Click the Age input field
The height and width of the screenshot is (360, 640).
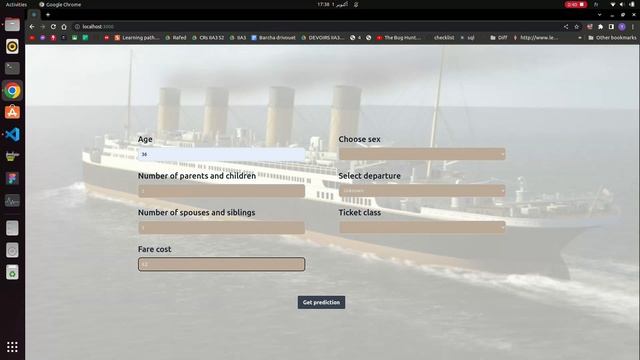[x=221, y=154]
